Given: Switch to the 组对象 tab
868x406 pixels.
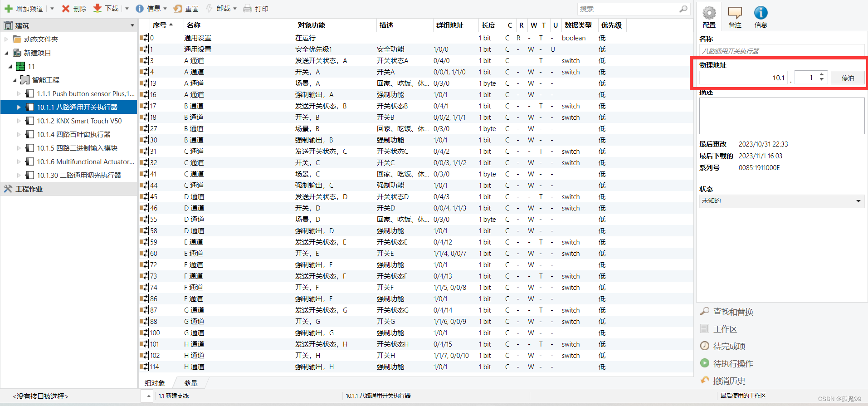Looking at the screenshot, I should (x=155, y=383).
